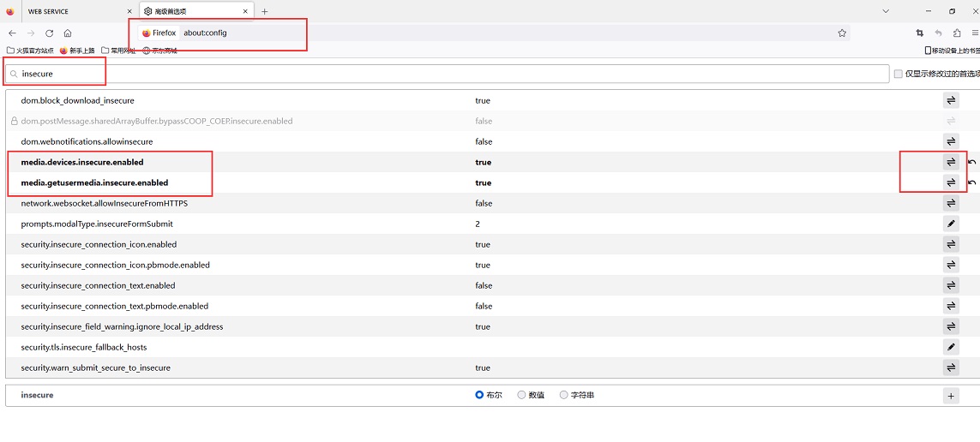The height and width of the screenshot is (442, 980).
Task: Toggle security.warn_submit_secure_to_insecure value
Action: (951, 367)
